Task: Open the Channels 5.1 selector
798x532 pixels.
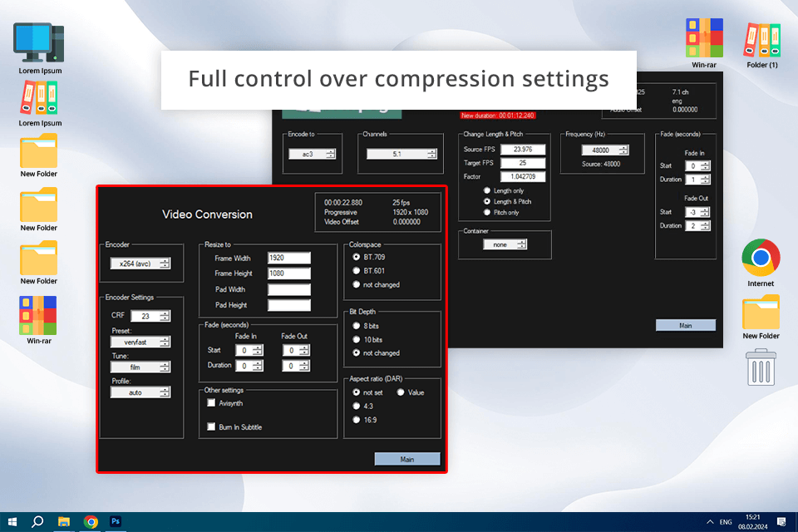Action: click(x=401, y=154)
